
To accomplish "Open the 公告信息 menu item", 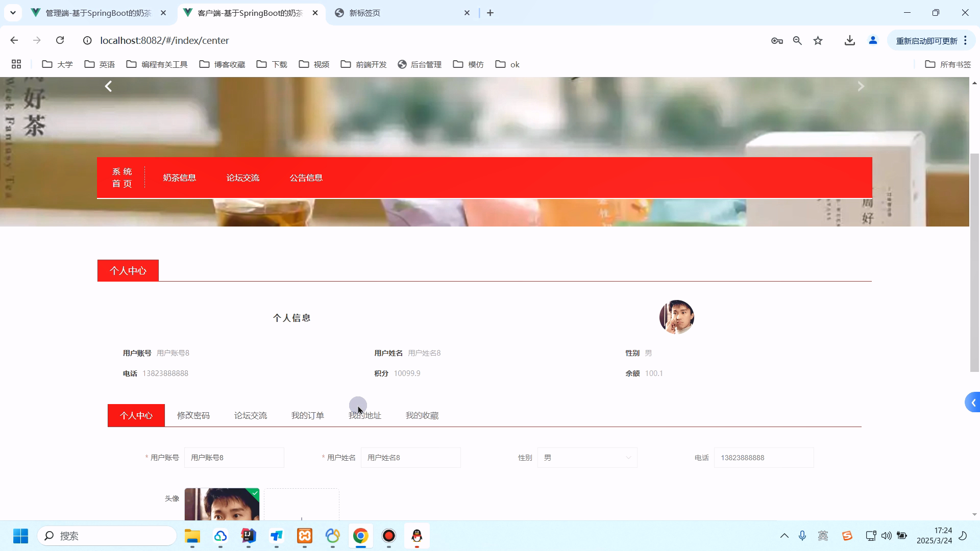I will pos(306,177).
